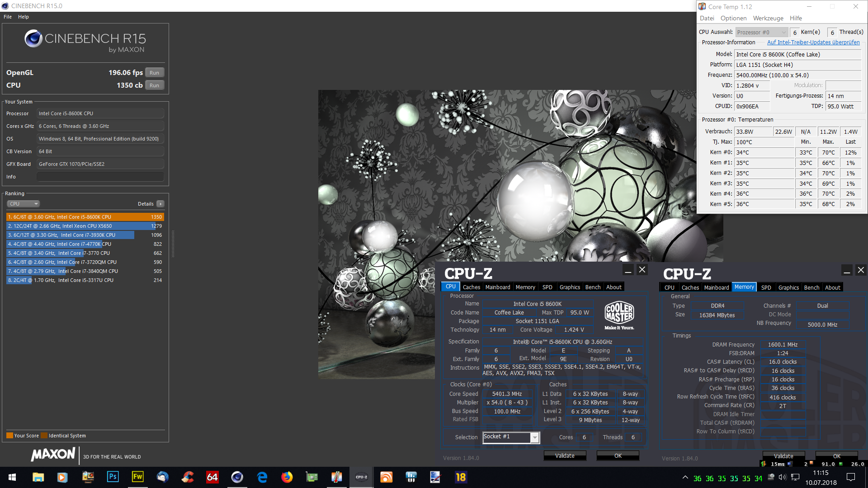The image size is (868, 488).
Task: Open the Hilfe menu in Core Temp
Action: 796,18
